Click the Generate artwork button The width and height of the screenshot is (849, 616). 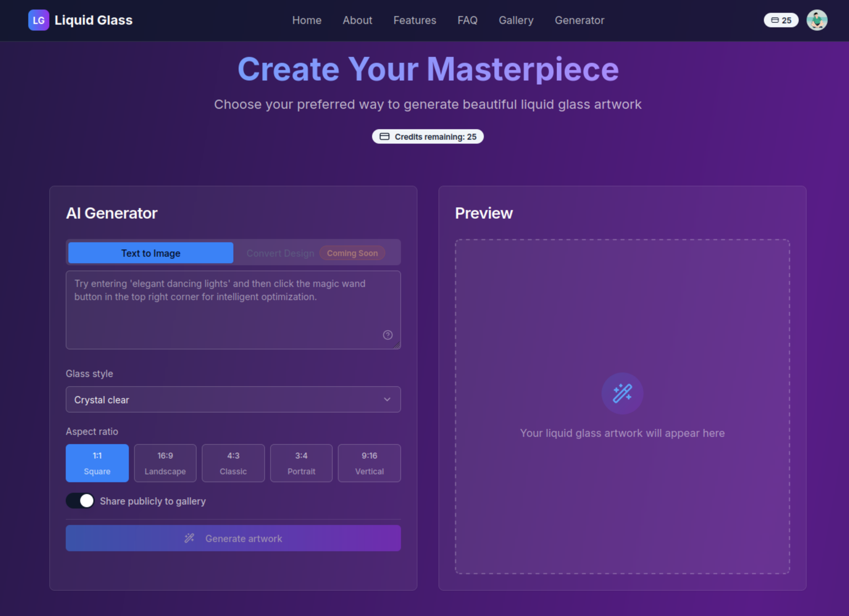point(233,538)
